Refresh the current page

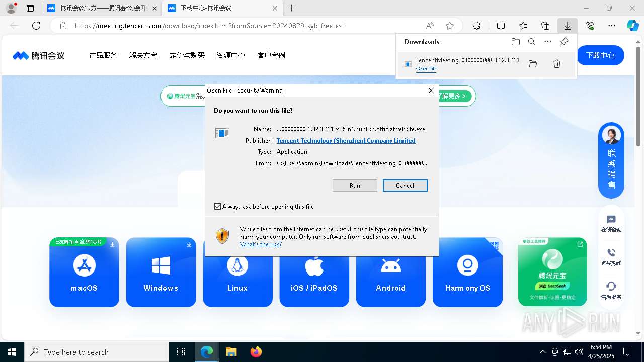(36, 26)
